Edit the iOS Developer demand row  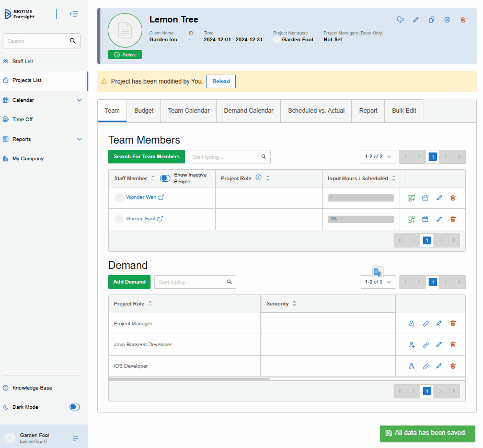tap(439, 366)
